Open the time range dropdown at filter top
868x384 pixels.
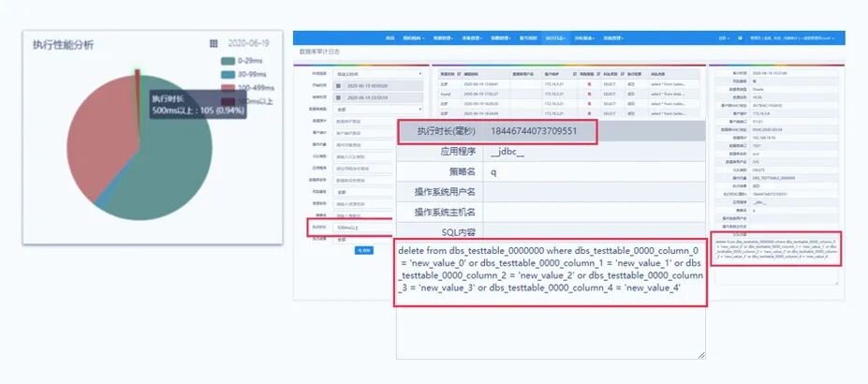[378, 74]
